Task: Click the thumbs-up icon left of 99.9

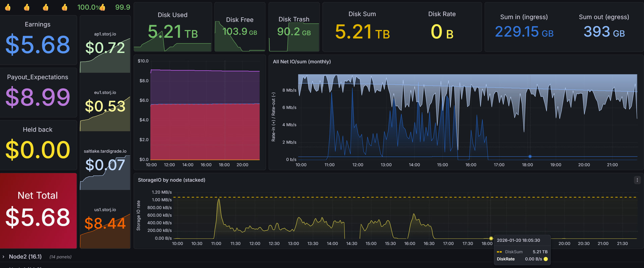Action: (x=103, y=7)
